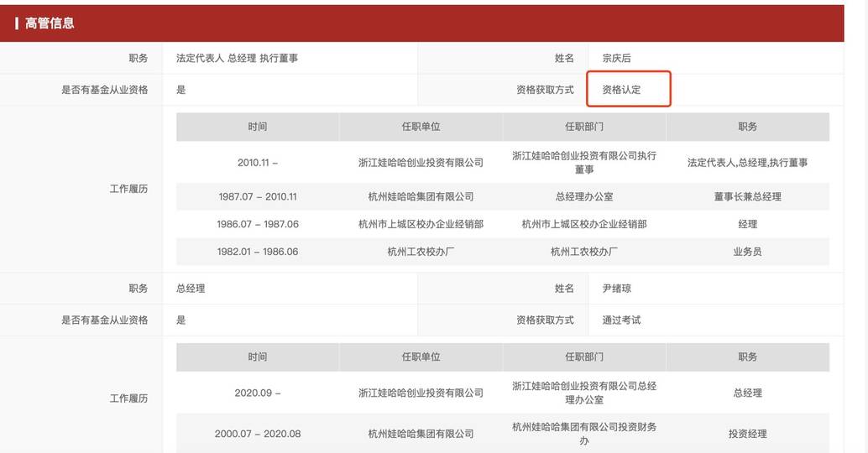868x453 pixels.
Task: Click the 高管信息 section header
Action: (x=50, y=23)
